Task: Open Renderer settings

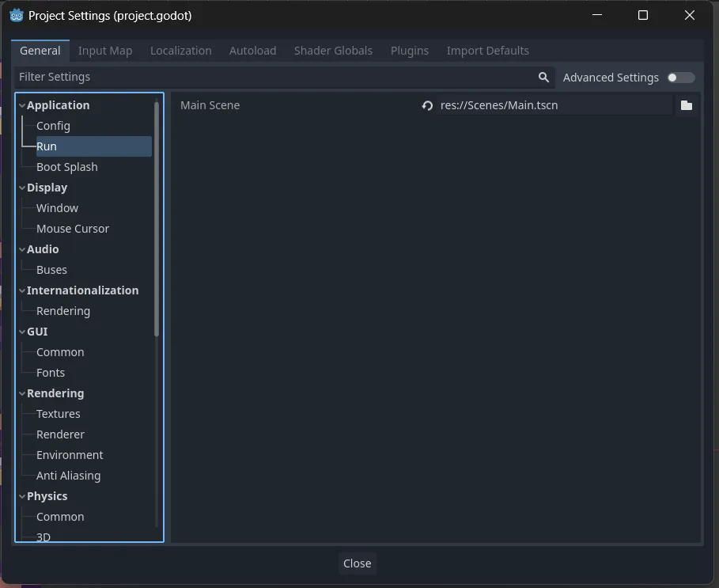Action: (61, 434)
